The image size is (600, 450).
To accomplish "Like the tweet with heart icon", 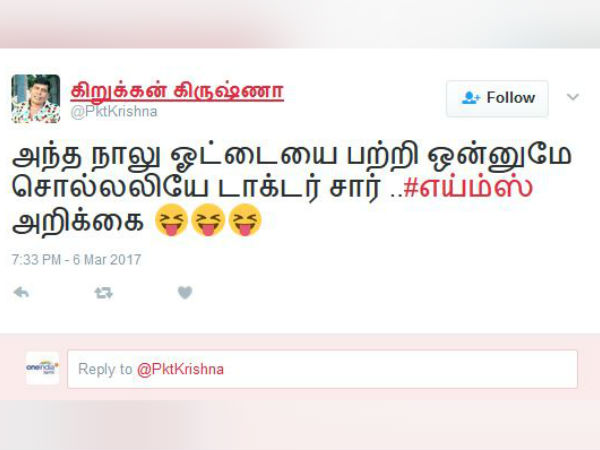I will point(185,293).
